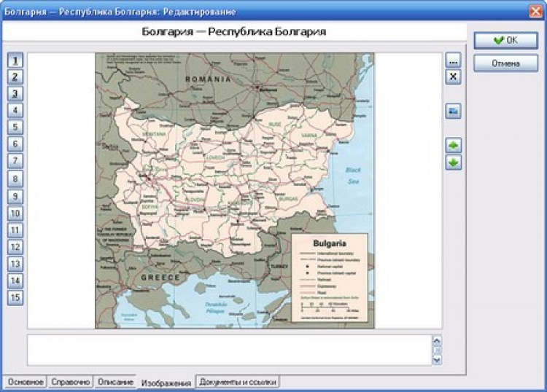Open the Документы и ссылки tab
The image size is (547, 392).
(x=238, y=382)
